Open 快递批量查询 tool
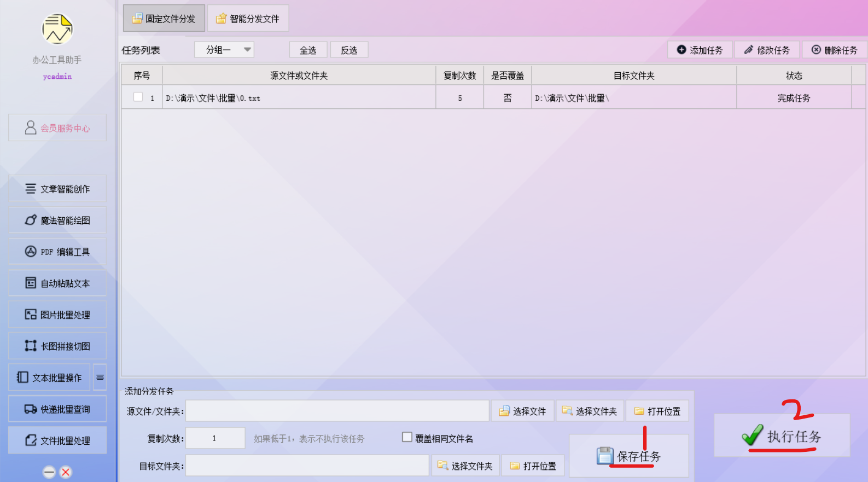This screenshot has height=482, width=868. tap(57, 409)
